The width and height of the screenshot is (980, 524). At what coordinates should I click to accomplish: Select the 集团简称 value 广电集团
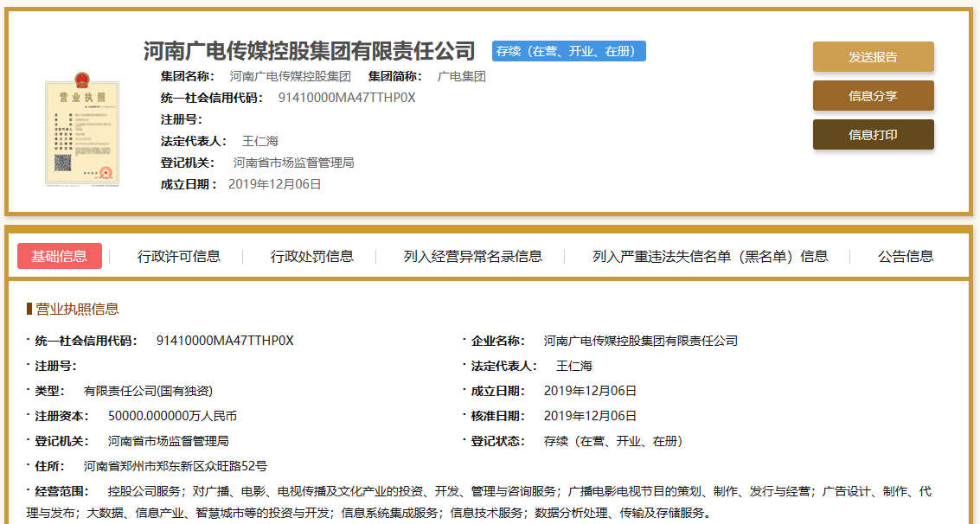pyautogui.click(x=461, y=77)
